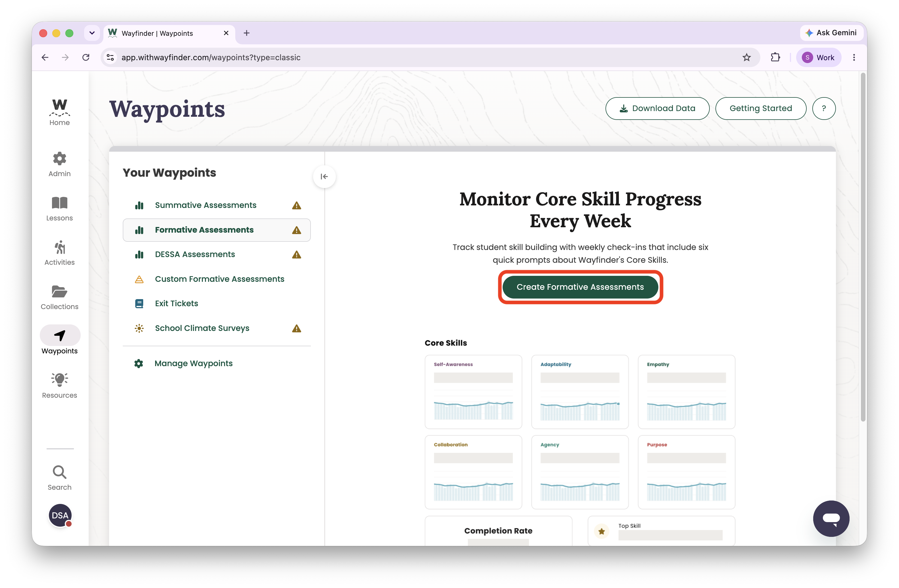Click the page vertical scrollbar
The width and height of the screenshot is (899, 588).
(x=863, y=247)
